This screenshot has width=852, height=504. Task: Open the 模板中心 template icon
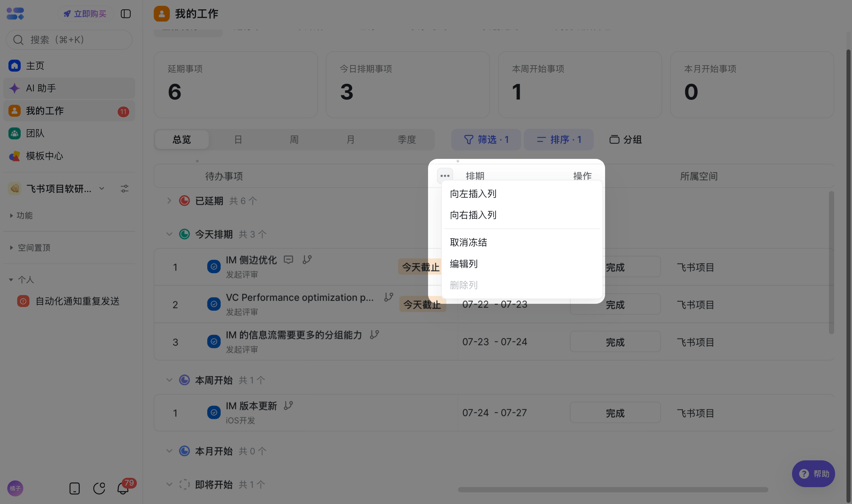pos(14,156)
